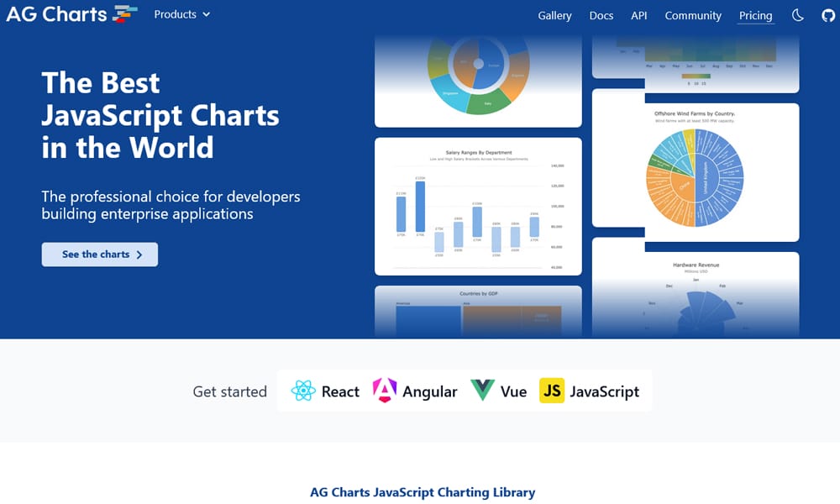Open the Gallery page
The image size is (840, 504).
pos(554,15)
